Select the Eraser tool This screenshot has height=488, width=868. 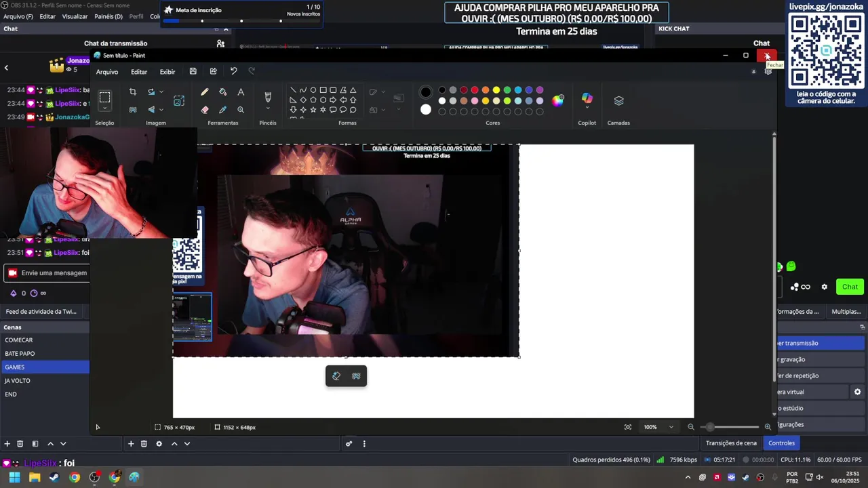(x=205, y=109)
